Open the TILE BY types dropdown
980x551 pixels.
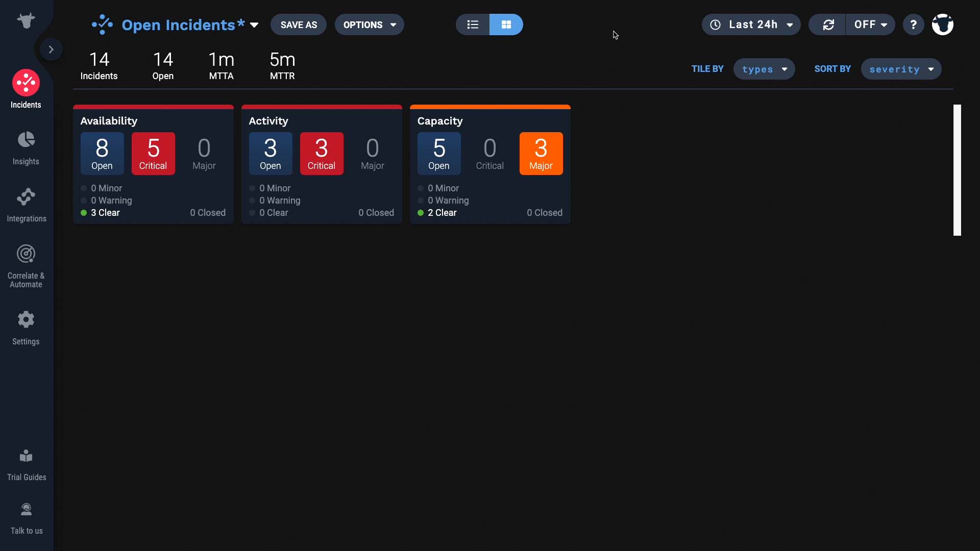coord(764,69)
